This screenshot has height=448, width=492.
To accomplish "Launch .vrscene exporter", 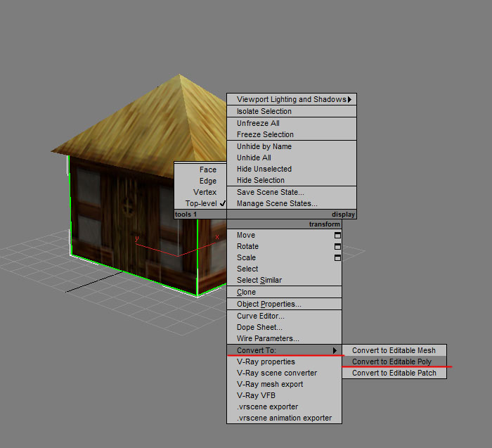I will 284,407.
